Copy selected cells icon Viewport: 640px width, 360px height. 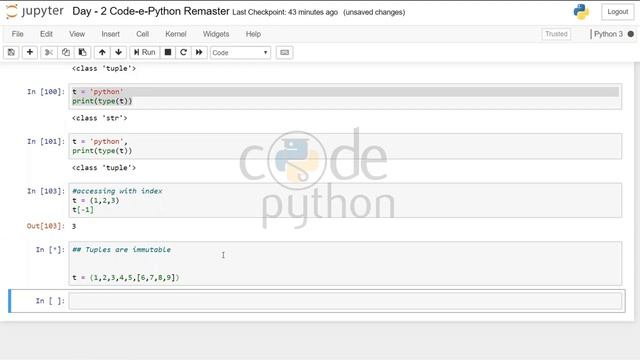[x=65, y=52]
